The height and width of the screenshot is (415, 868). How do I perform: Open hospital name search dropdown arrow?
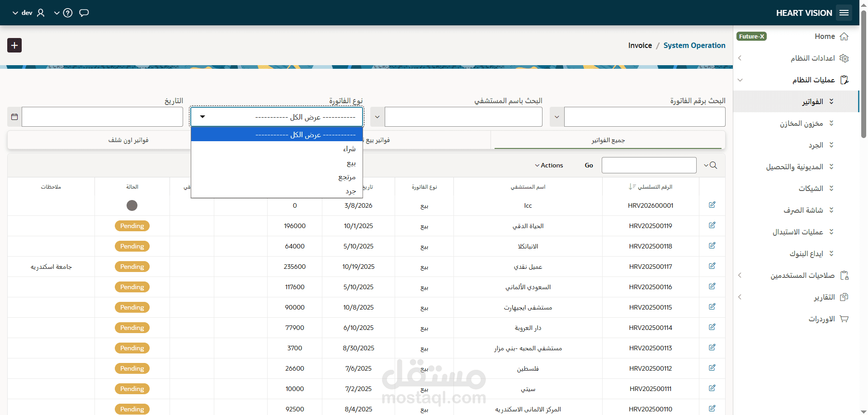[x=377, y=117]
